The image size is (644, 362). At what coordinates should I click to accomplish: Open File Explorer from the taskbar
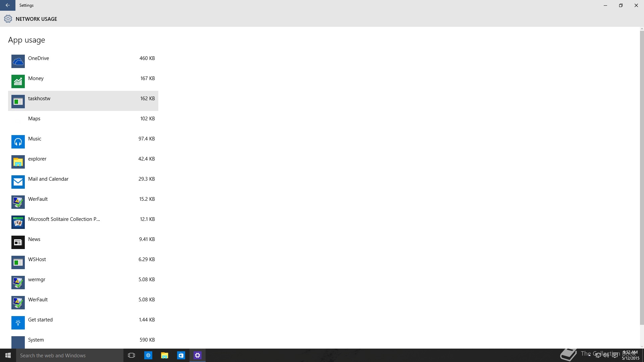pos(164,355)
